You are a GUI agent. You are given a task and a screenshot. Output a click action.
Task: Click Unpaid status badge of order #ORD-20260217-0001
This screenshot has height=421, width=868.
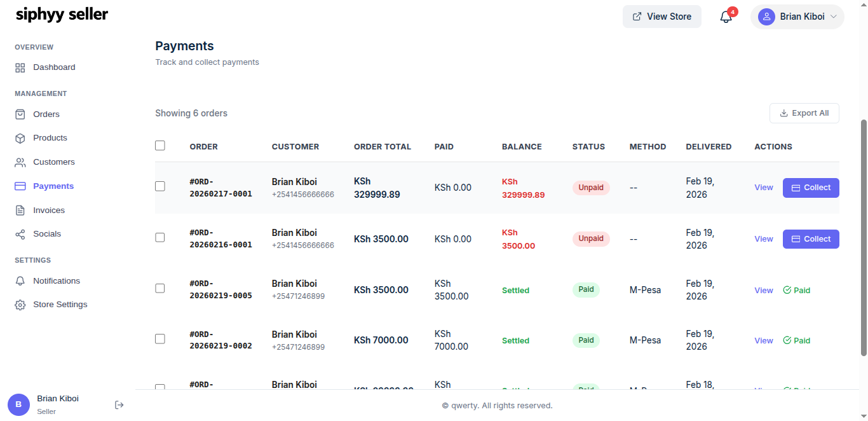[591, 188]
